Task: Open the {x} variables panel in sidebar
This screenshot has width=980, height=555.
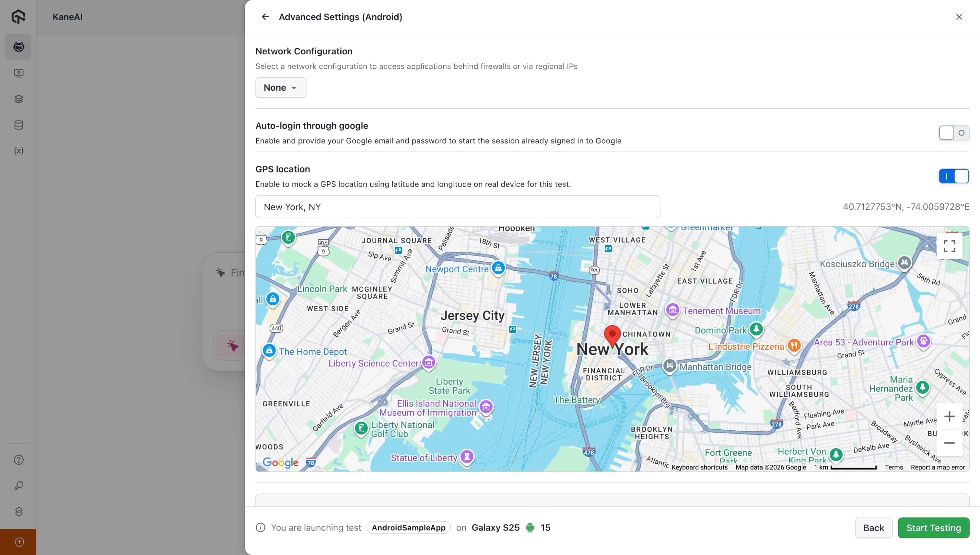Action: pyautogui.click(x=18, y=151)
